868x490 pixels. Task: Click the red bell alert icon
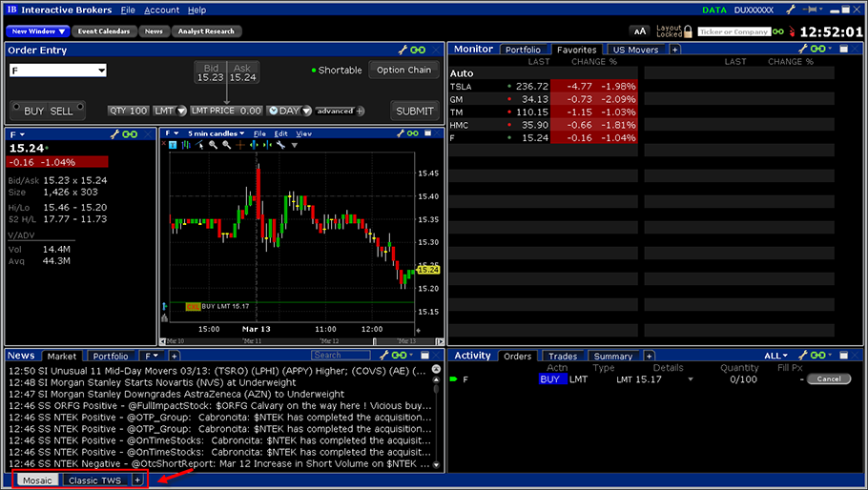point(792,31)
